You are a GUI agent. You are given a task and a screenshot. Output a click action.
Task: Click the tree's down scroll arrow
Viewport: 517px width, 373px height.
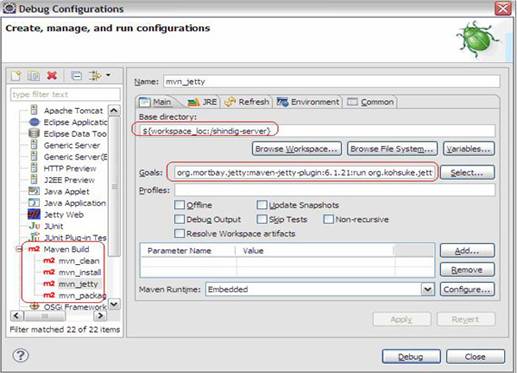(114, 304)
